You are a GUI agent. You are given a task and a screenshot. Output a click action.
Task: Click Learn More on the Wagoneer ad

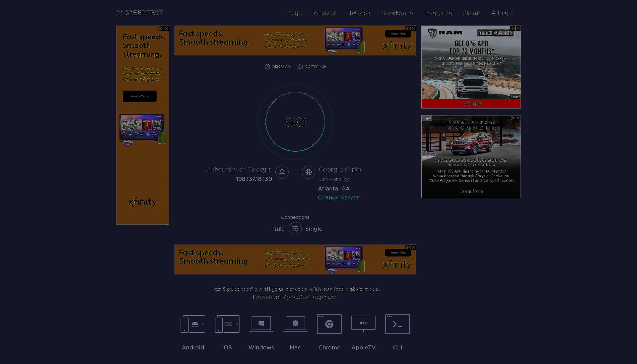[471, 191]
